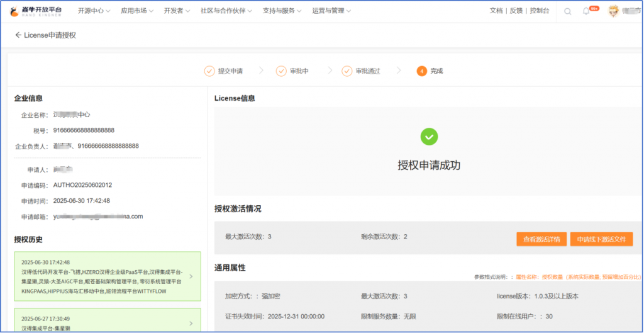Open the 运营与管理 menu
The image size is (644, 333).
(x=331, y=11)
